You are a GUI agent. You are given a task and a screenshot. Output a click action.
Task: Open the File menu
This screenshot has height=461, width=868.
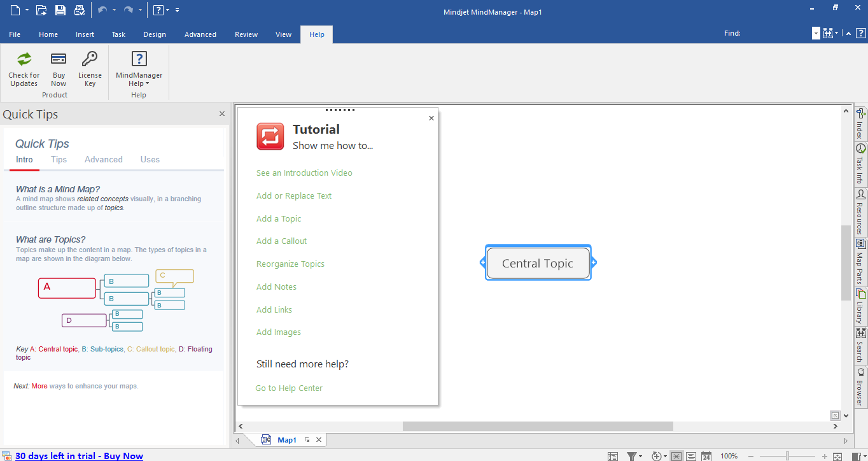coord(15,34)
